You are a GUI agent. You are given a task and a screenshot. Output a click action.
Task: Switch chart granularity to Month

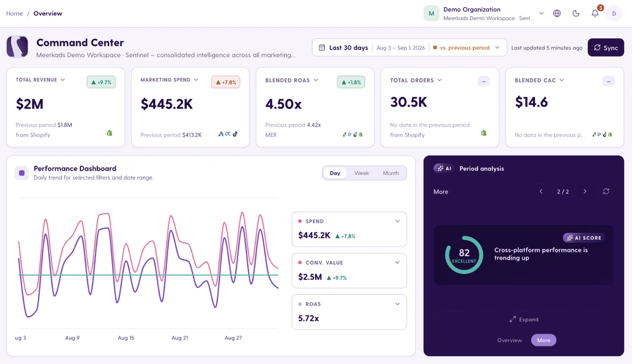(391, 173)
